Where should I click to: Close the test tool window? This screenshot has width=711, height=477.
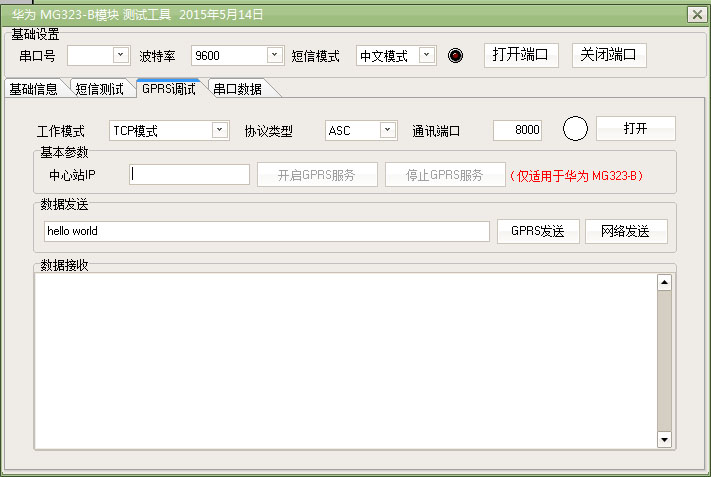coord(696,14)
